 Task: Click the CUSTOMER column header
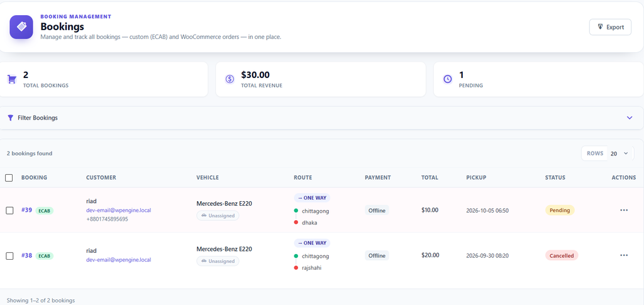101,178
